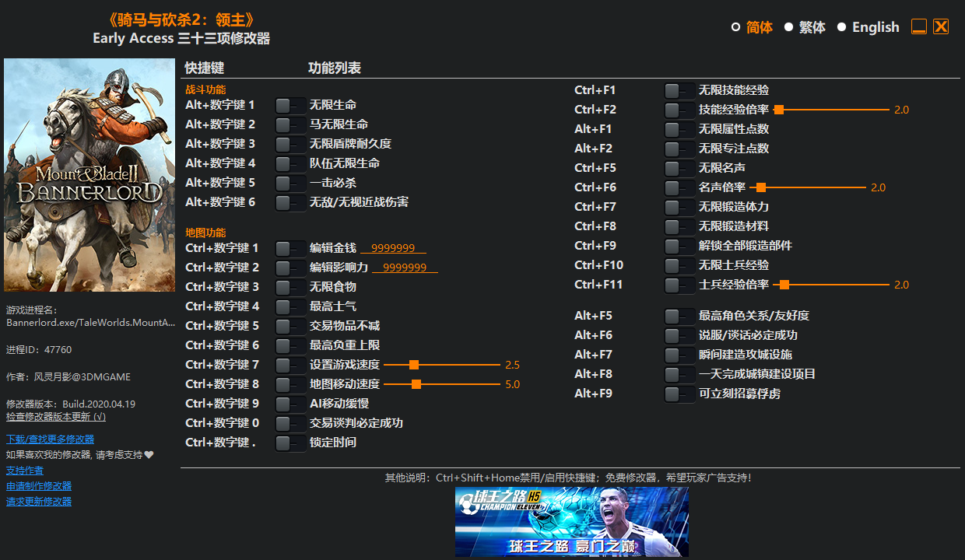Image resolution: width=965 pixels, height=560 pixels.
Task: Toggle 锁定时间 switch
Action: pos(290,442)
